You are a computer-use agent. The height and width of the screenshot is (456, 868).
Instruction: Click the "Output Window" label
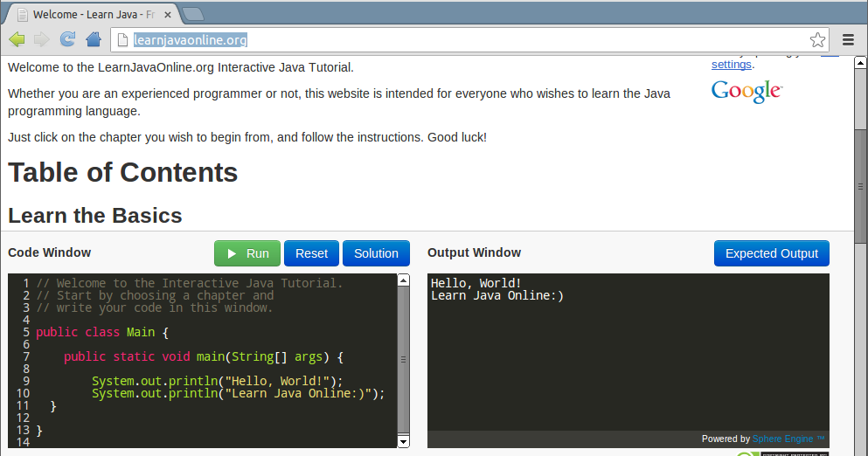coord(474,252)
